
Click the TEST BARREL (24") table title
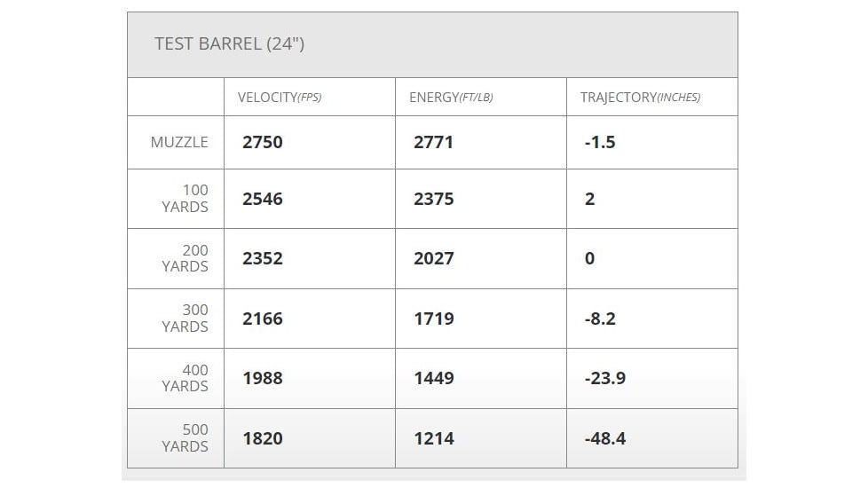(229, 43)
